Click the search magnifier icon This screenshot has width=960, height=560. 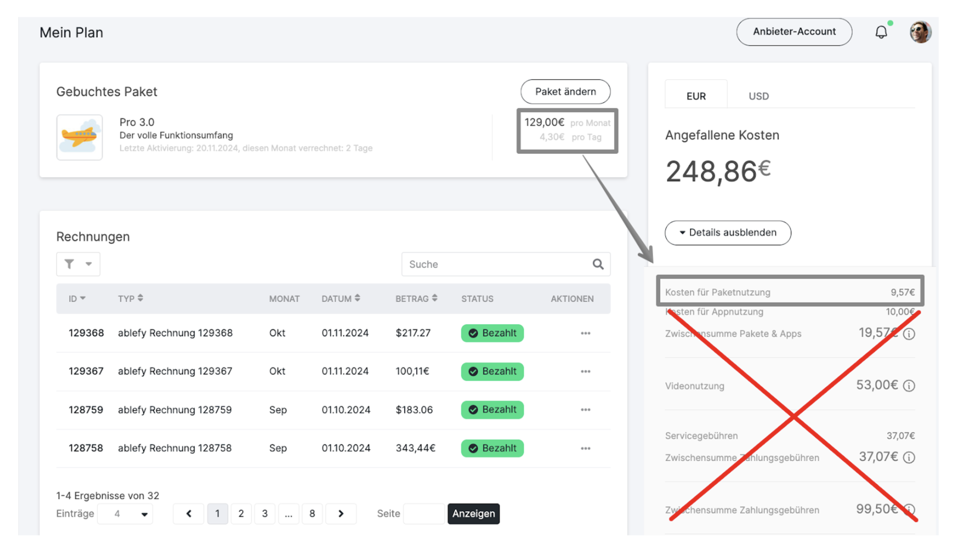point(598,264)
